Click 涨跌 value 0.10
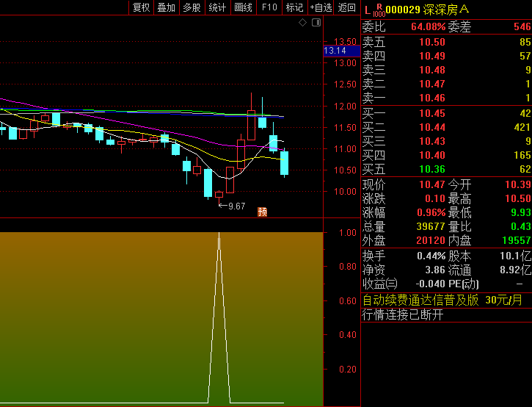Image resolution: width=532 pixels, height=407 pixels. click(x=435, y=198)
